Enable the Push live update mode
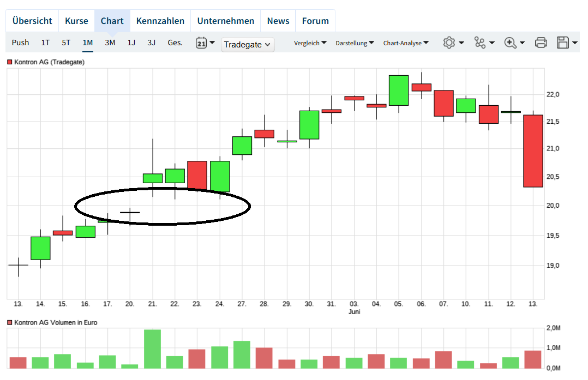This screenshot has width=588, height=380. (x=20, y=42)
